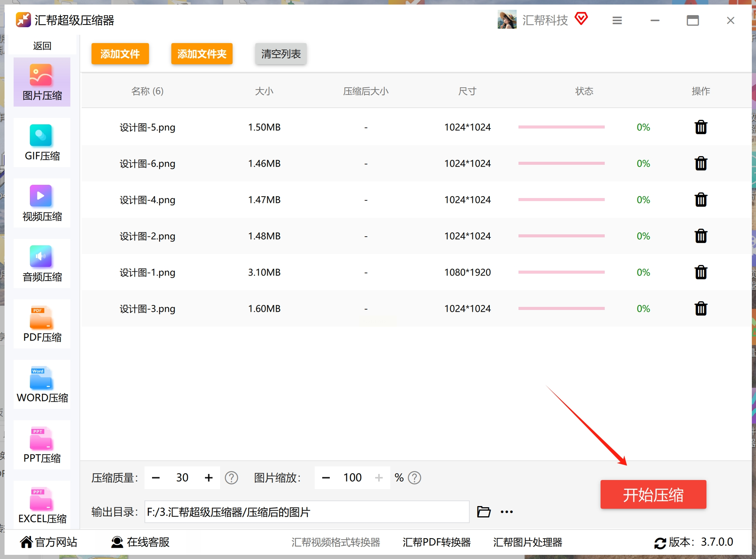Select the 图片压缩 tab in sidebar
The image size is (756, 559).
coord(42,82)
